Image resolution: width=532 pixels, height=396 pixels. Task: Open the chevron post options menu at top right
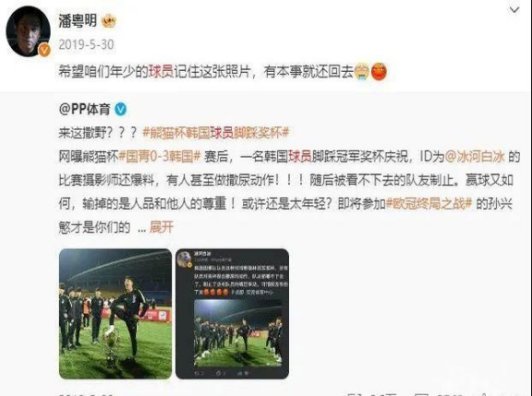coord(514,10)
